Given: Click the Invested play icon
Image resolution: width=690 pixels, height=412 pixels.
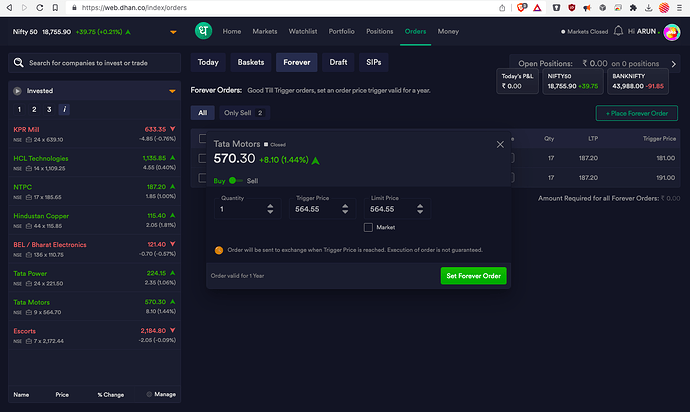Looking at the screenshot, I should pyautogui.click(x=17, y=91).
